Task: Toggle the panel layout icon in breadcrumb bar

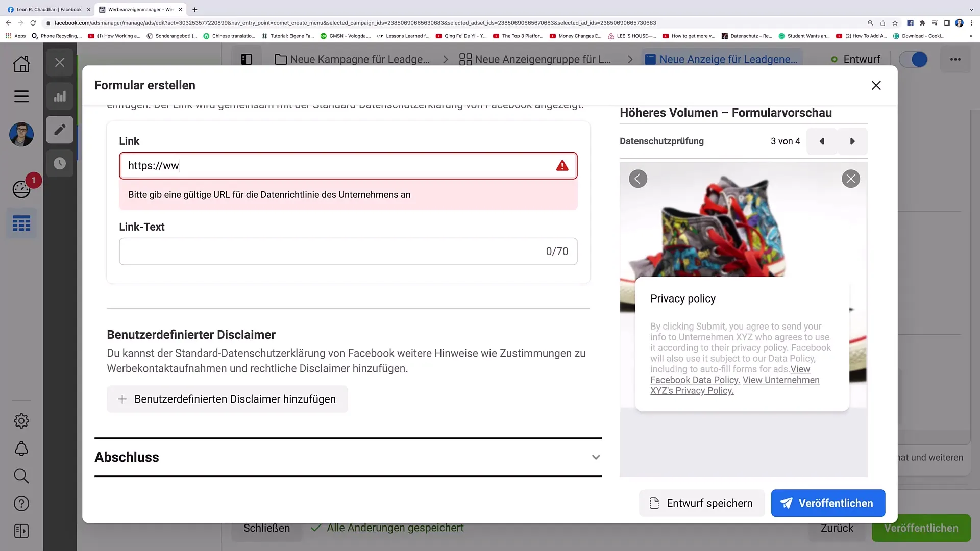Action: click(x=247, y=59)
